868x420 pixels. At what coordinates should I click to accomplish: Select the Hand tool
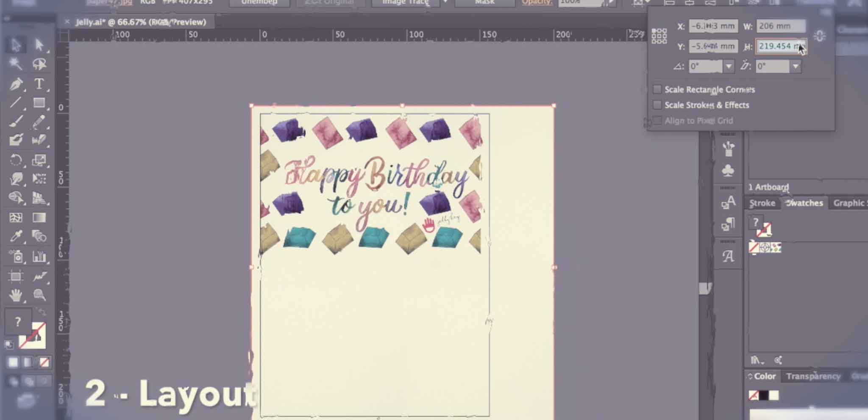click(16, 295)
